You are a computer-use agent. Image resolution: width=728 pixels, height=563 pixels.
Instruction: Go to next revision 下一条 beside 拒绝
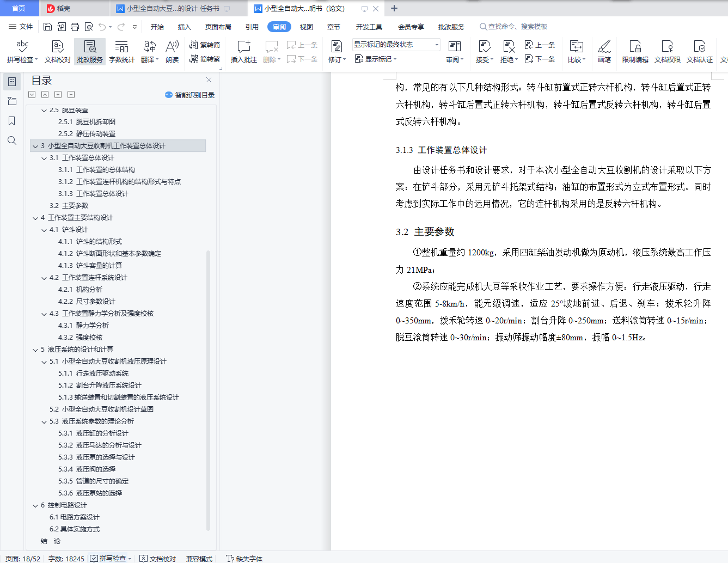point(540,59)
